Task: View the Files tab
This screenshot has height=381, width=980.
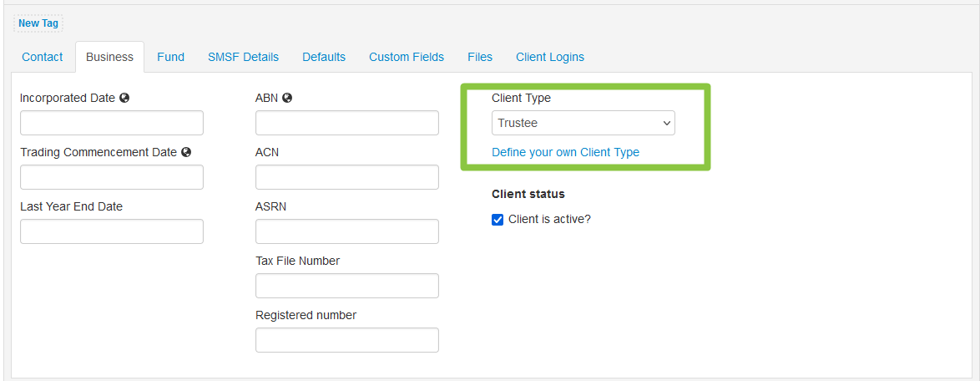Action: [480, 57]
